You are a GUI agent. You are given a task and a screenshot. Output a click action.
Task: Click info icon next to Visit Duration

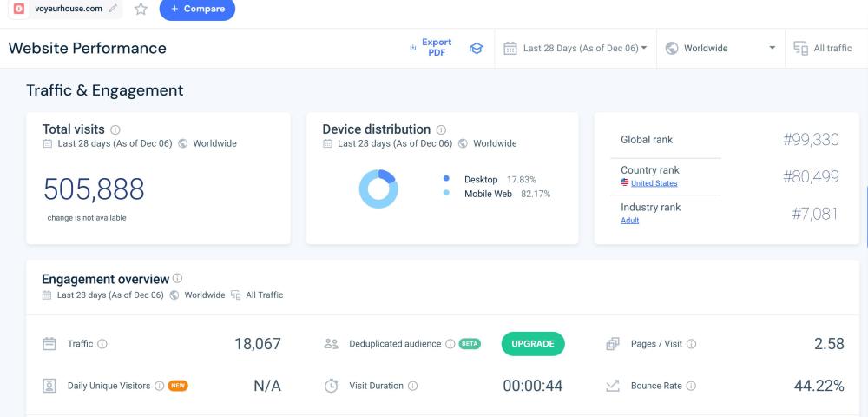click(x=412, y=386)
